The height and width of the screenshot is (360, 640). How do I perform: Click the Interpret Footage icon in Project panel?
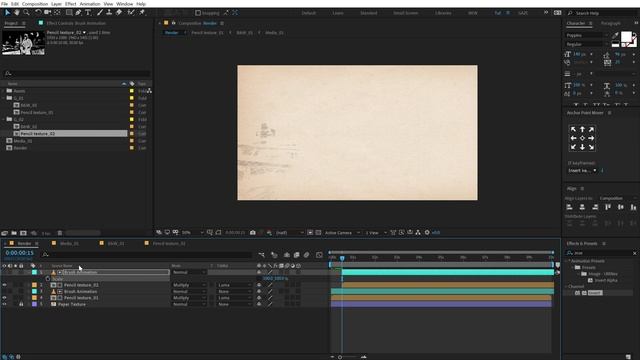pyautogui.click(x=4, y=233)
